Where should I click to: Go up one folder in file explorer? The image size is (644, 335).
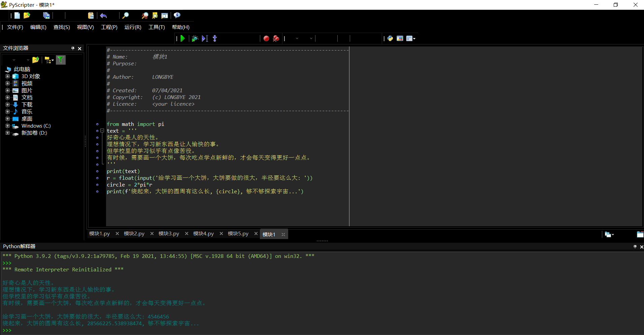point(36,60)
